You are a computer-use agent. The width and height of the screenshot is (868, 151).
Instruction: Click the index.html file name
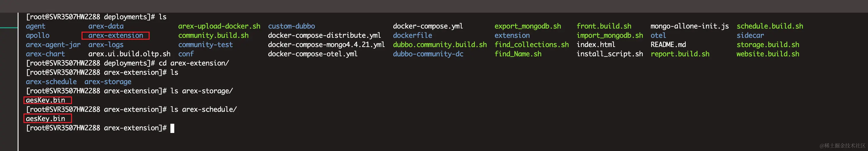(595, 45)
